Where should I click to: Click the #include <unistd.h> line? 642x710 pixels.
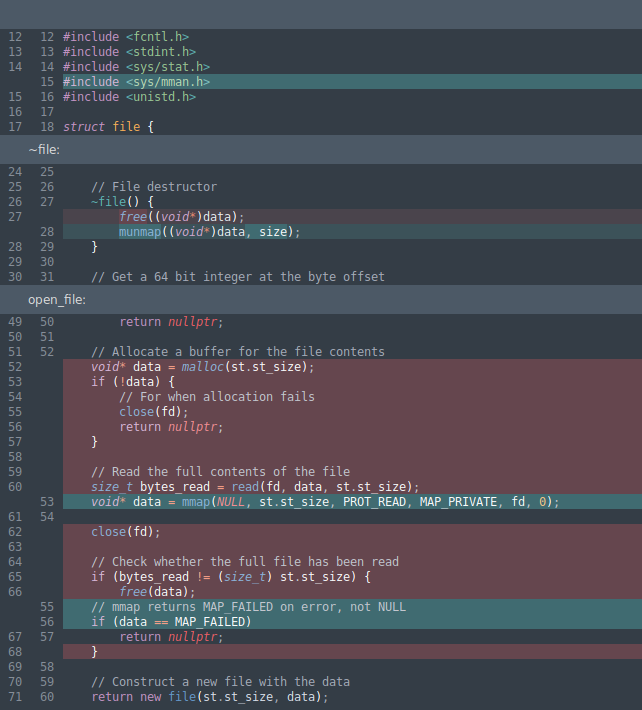pyautogui.click(x=129, y=97)
